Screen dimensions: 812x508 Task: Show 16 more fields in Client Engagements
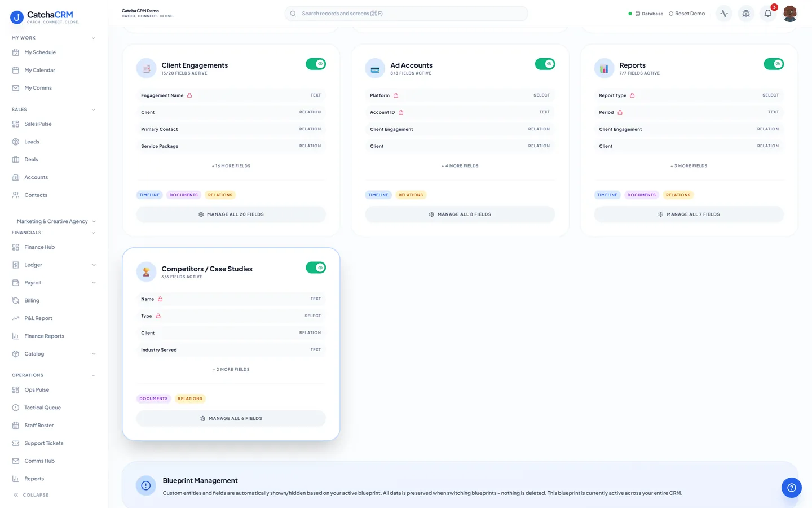tap(231, 166)
